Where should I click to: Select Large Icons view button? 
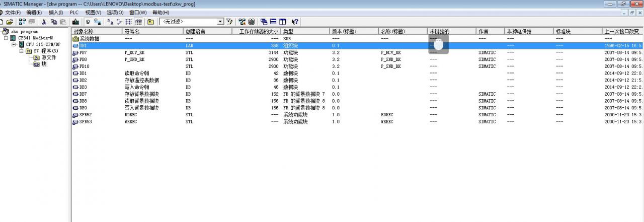click(110, 22)
